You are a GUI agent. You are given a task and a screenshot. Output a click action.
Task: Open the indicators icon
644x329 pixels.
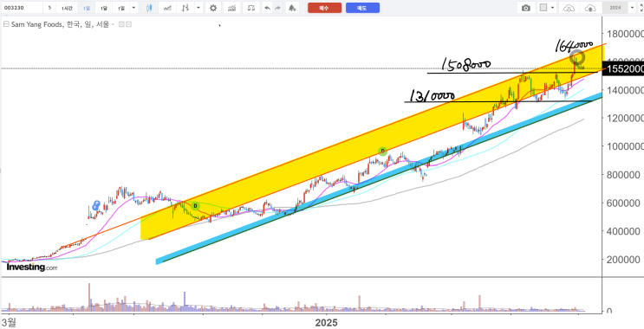click(x=232, y=8)
